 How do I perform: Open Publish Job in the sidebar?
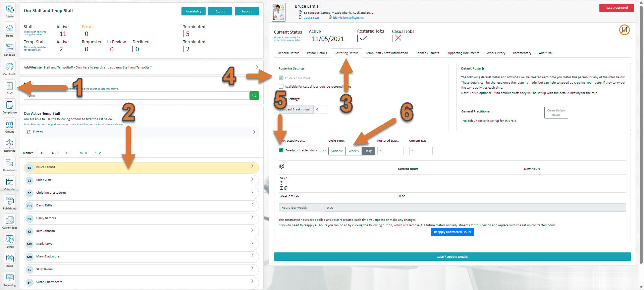pos(10,201)
